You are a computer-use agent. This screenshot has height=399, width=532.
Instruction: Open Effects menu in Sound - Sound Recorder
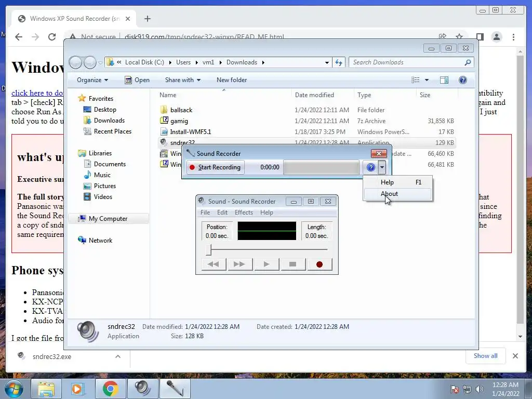(244, 212)
